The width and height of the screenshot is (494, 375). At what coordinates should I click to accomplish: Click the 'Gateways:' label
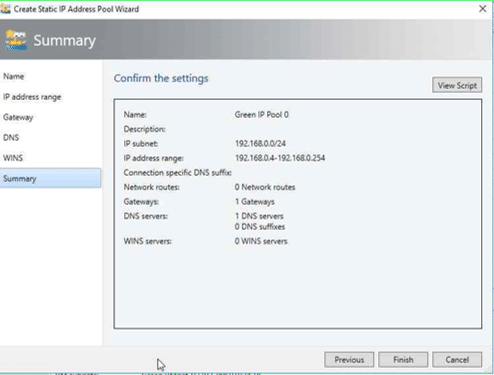pyautogui.click(x=141, y=202)
